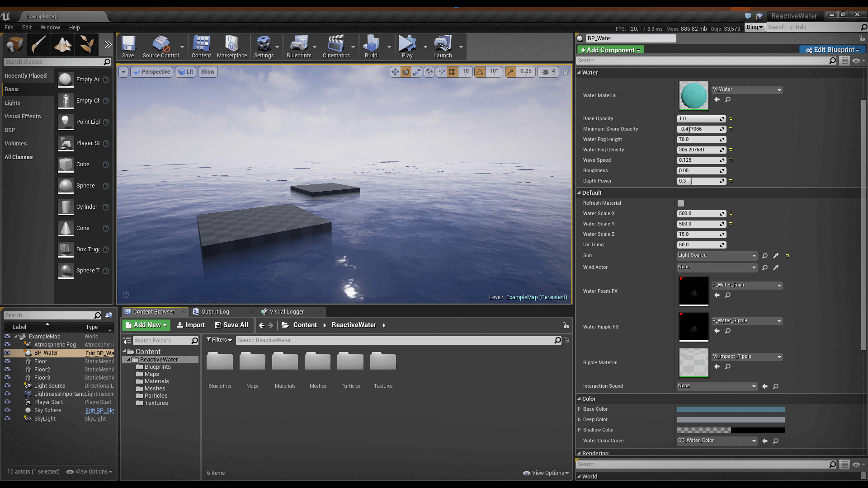Toggle grid snapping in viewport toolbar
868x488 pixels.
pyautogui.click(x=452, y=71)
